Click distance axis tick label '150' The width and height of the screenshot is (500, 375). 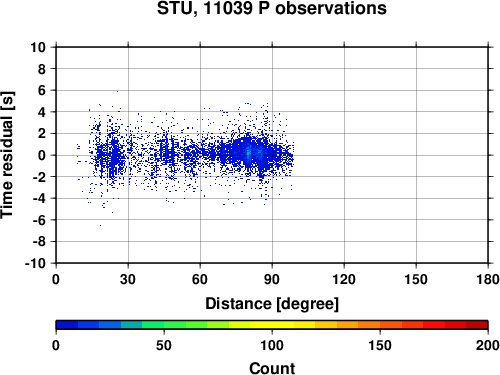point(416,279)
